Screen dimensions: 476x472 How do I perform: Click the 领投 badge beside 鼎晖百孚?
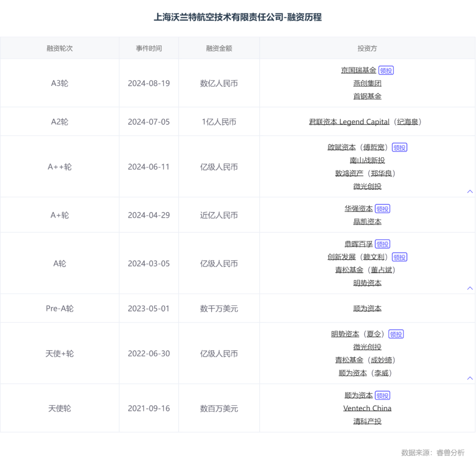click(383, 244)
